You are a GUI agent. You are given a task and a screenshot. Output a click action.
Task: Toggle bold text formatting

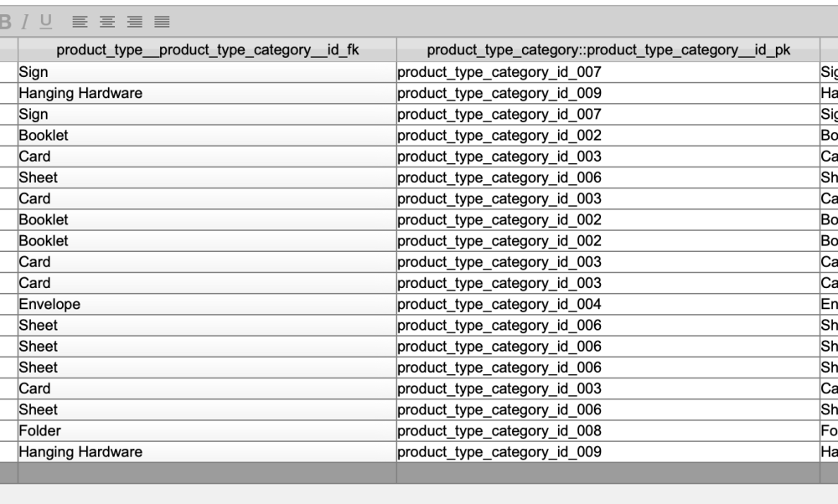click(5, 22)
